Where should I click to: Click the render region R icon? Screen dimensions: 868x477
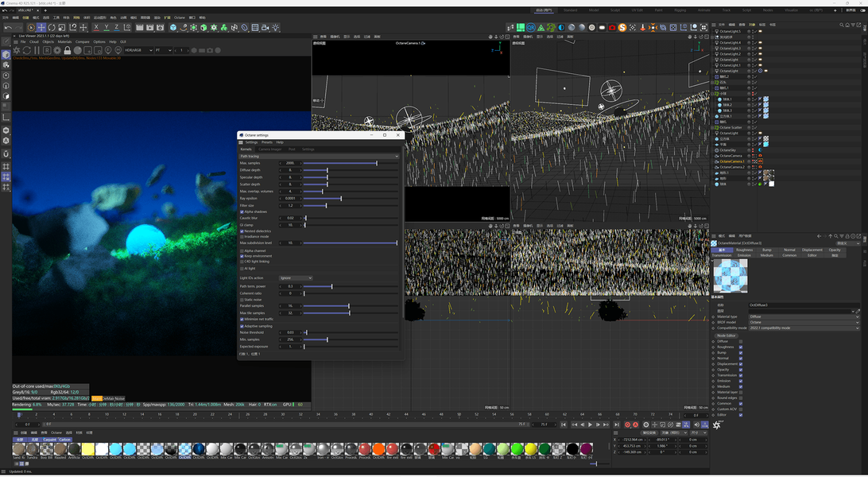[47, 50]
